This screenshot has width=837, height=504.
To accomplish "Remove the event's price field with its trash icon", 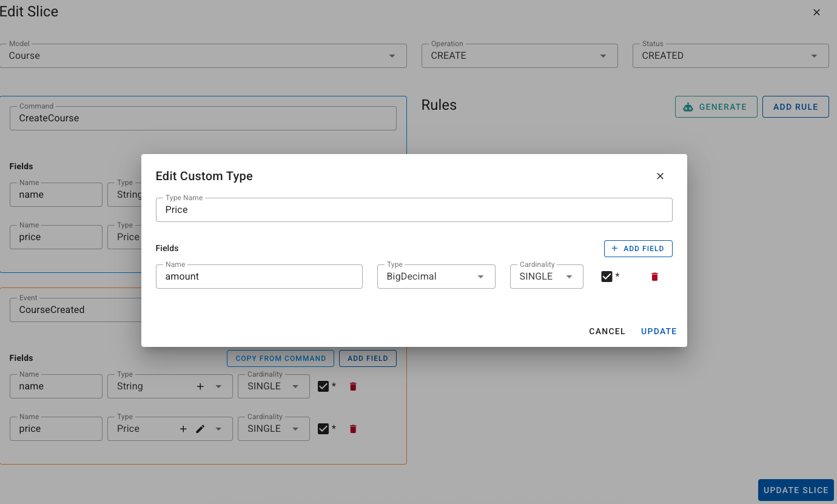I will [352, 429].
